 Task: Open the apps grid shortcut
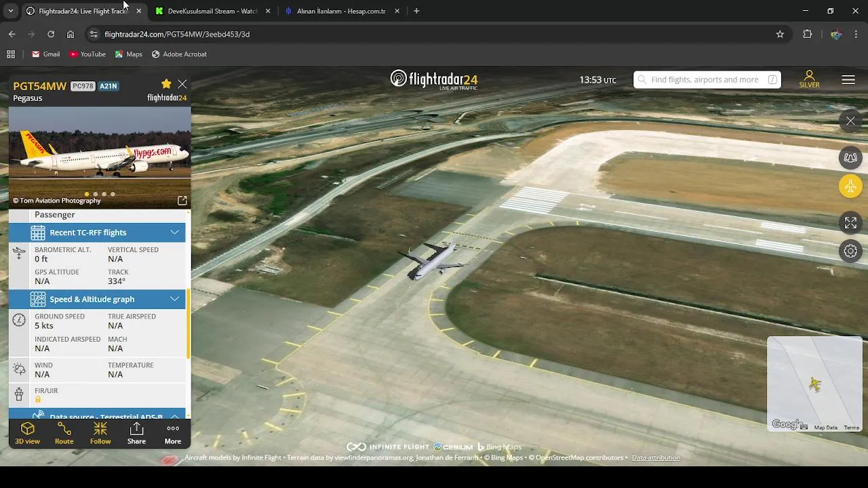(11, 54)
